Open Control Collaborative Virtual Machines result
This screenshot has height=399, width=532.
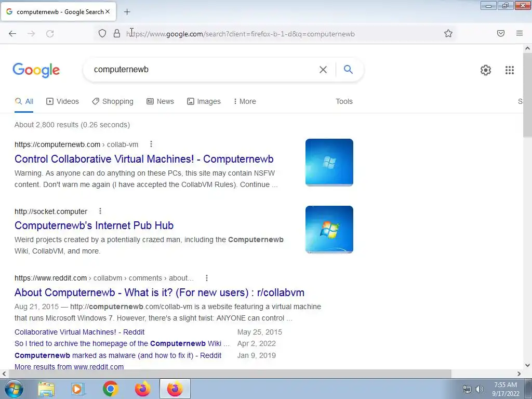(144, 159)
